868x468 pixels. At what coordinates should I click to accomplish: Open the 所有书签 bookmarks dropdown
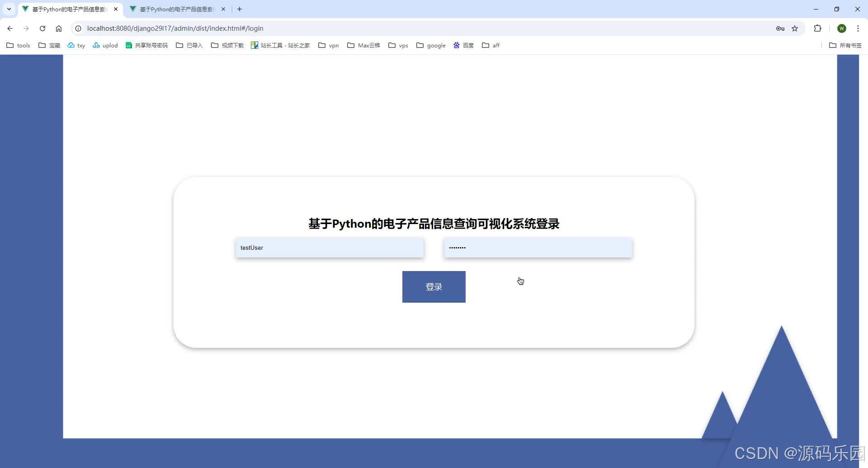(845, 45)
